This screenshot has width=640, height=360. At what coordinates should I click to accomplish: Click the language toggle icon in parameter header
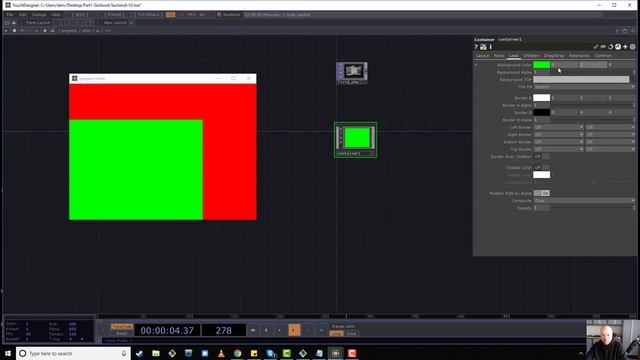[x=618, y=47]
